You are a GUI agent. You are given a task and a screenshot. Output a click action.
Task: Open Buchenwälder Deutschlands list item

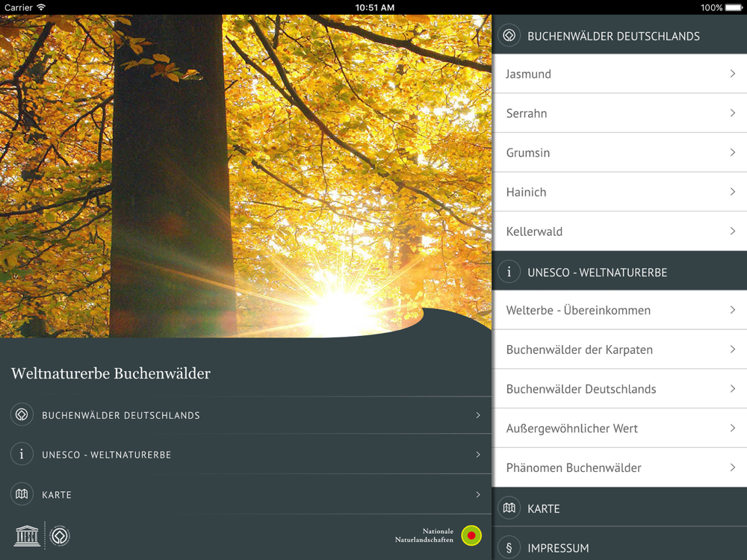619,389
